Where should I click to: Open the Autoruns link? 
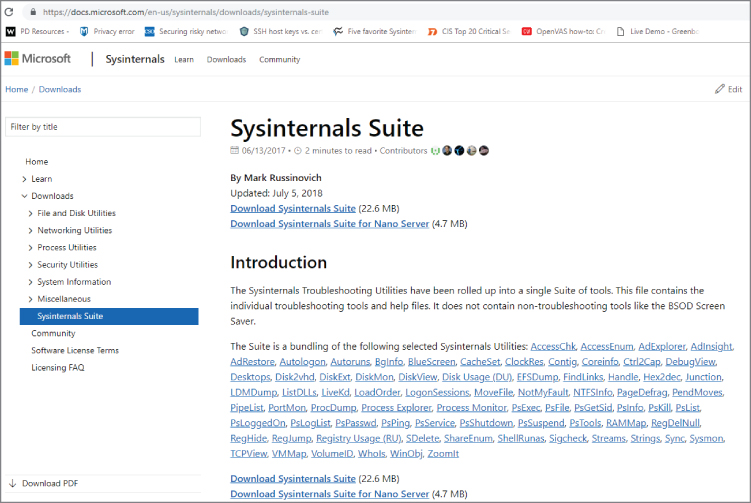tap(350, 362)
